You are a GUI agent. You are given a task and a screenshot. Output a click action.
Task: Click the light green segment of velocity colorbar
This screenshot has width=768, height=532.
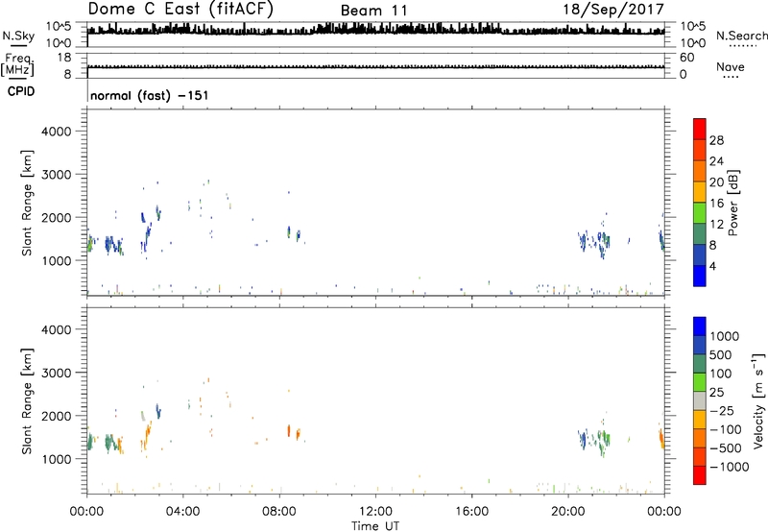(x=700, y=382)
